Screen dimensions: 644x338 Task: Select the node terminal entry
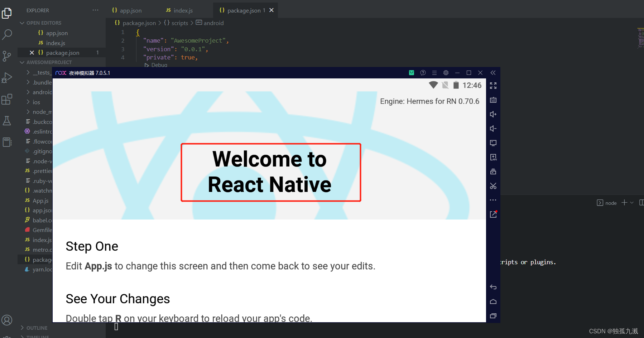pos(607,203)
